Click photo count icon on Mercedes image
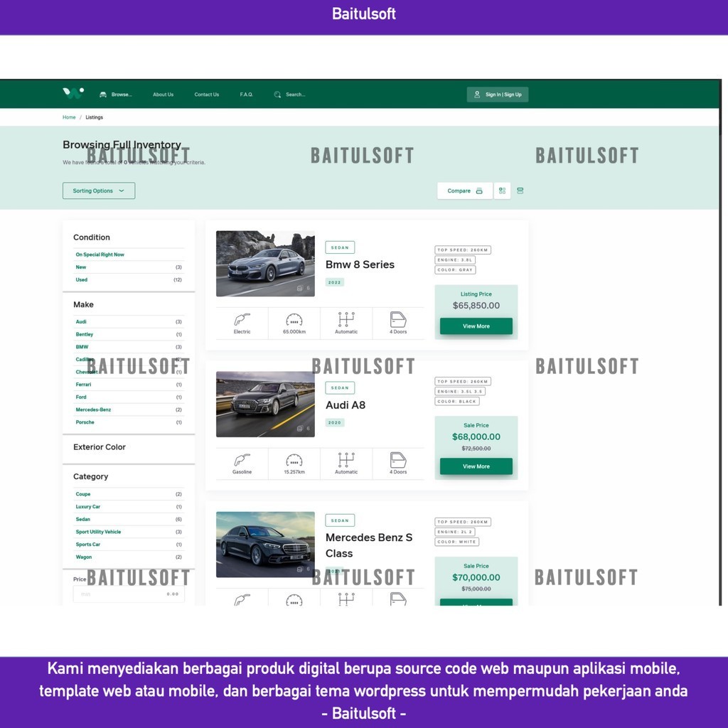This screenshot has width=728, height=728. click(x=300, y=569)
